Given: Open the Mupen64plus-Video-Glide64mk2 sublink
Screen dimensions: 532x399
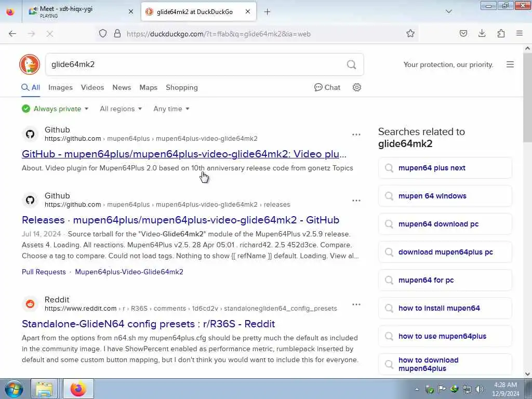Looking at the screenshot, I should coord(129,272).
